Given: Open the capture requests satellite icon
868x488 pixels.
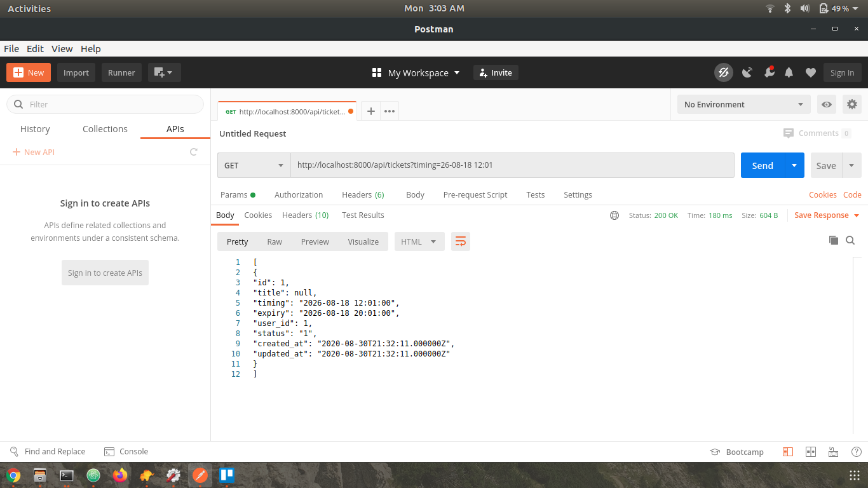Looking at the screenshot, I should coord(747,72).
